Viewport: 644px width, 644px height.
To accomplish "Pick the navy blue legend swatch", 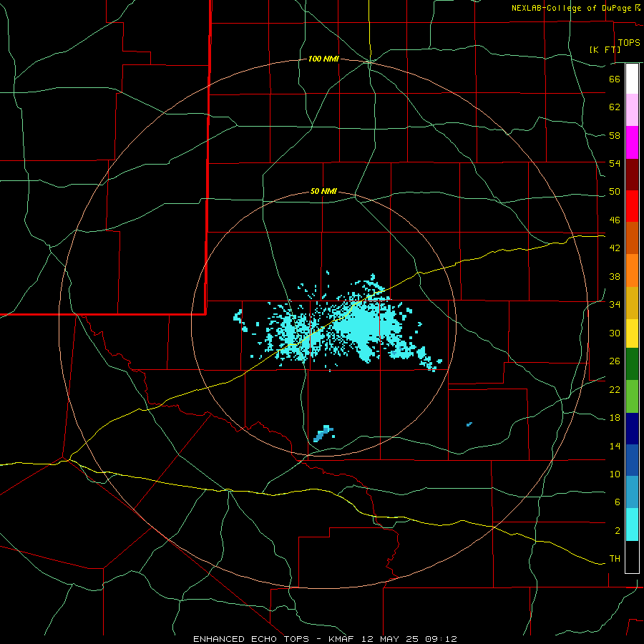I will 632,429.
